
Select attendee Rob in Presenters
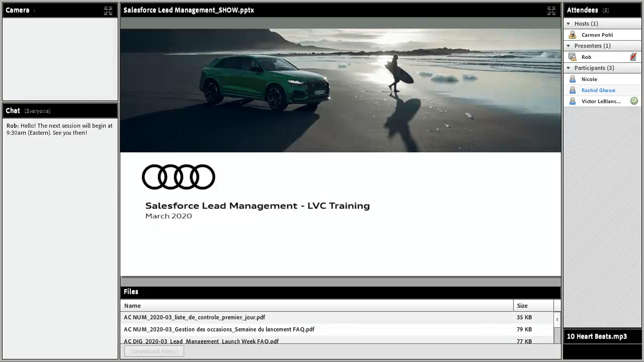click(x=602, y=57)
